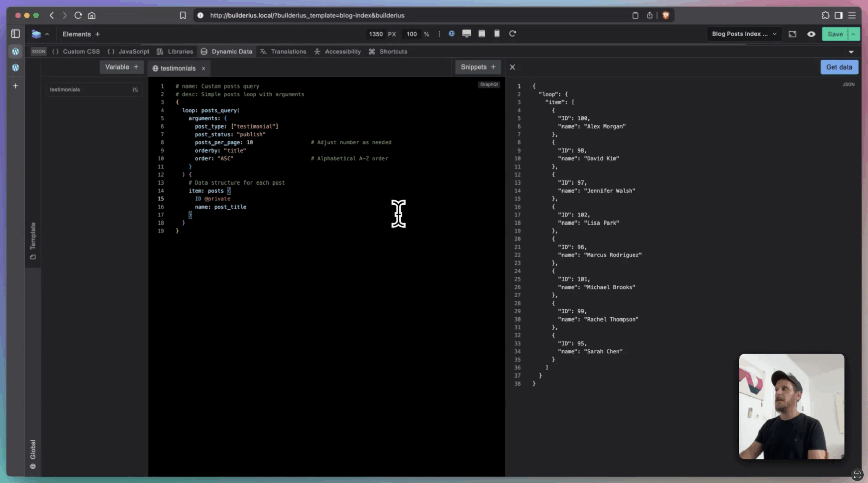Collapse the bottom panel with the caret arrow
The height and width of the screenshot is (483, 868).
coord(851,52)
